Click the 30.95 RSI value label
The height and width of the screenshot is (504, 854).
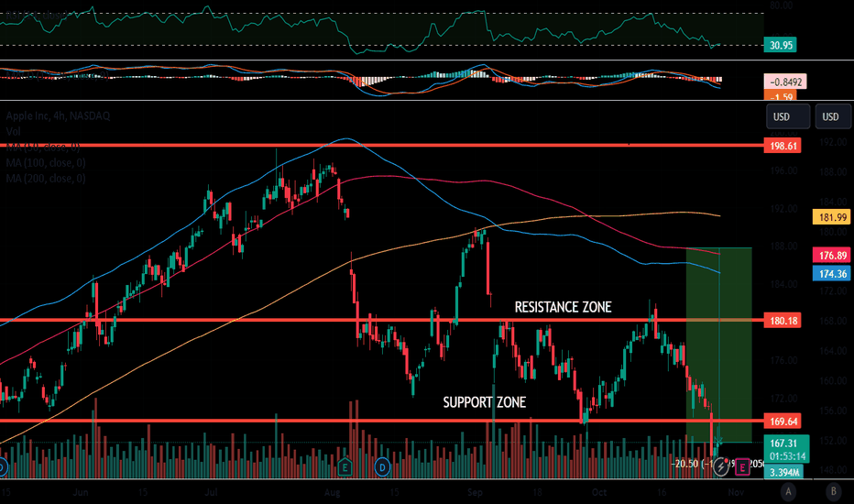click(x=781, y=45)
